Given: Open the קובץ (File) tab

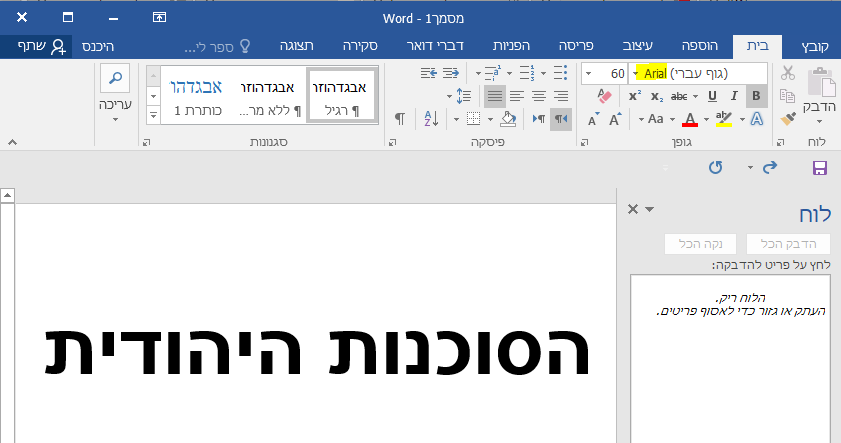Looking at the screenshot, I should coord(815,46).
